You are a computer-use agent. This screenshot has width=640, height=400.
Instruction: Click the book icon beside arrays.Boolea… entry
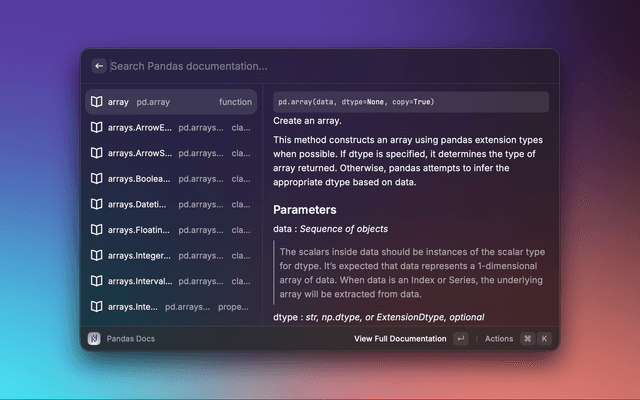[97, 179]
